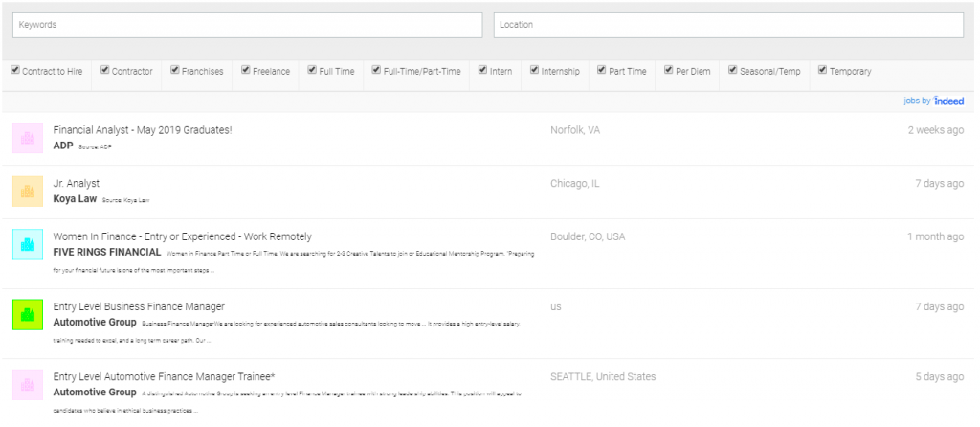Open Financial Analyst - May 2019 Graduates job
The image size is (980, 427).
[143, 130]
